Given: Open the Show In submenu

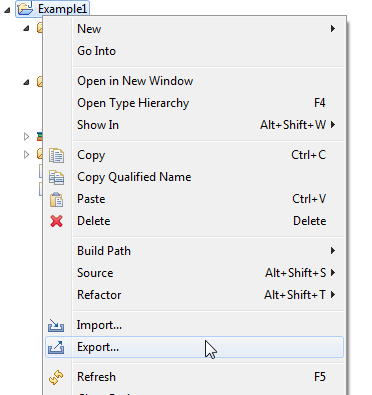Looking at the screenshot, I should [x=195, y=125].
